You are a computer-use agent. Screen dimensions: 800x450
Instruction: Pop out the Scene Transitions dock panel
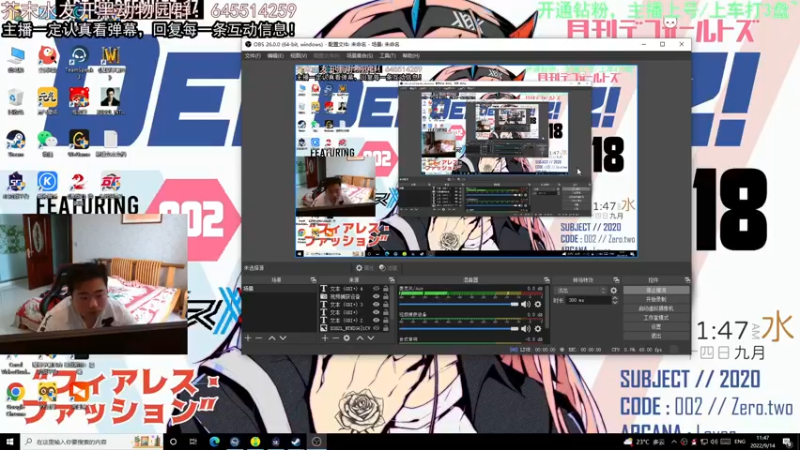(x=616, y=280)
